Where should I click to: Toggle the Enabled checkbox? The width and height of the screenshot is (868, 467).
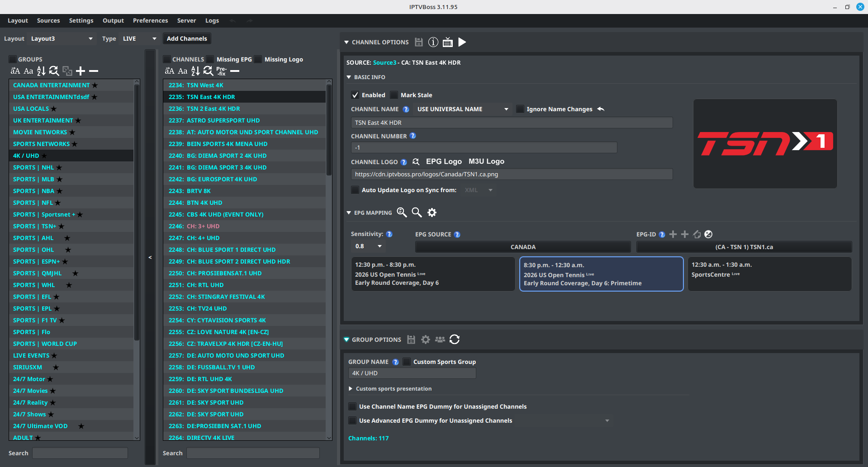355,95
